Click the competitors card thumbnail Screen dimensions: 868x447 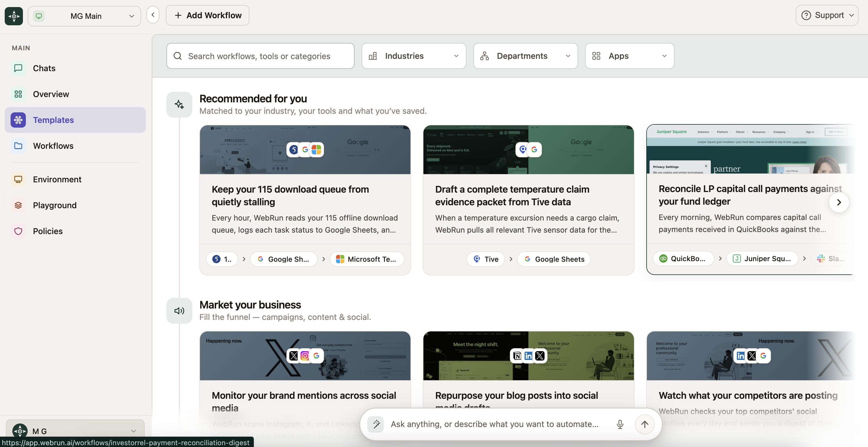click(x=751, y=356)
